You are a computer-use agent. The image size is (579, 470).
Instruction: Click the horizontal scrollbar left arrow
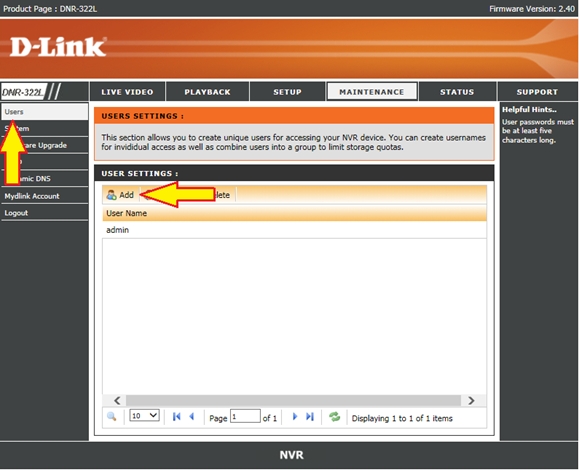(x=117, y=401)
